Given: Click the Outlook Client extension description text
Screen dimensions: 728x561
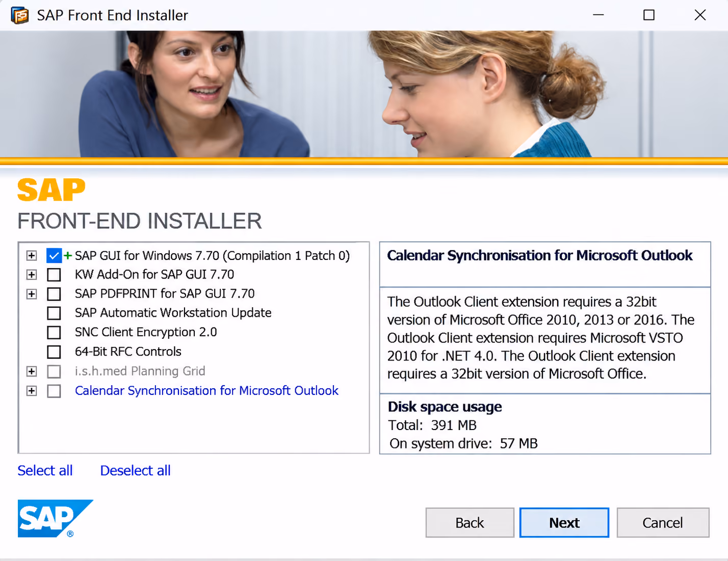Looking at the screenshot, I should click(540, 338).
